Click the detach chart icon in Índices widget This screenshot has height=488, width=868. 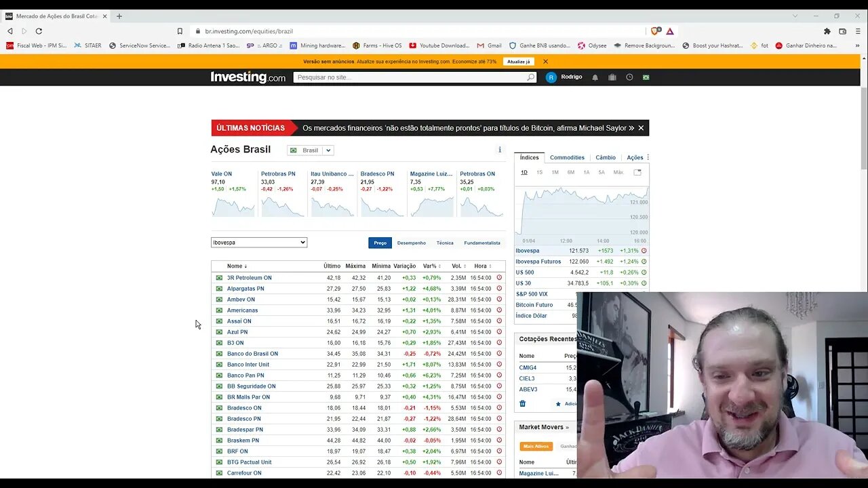(x=637, y=172)
